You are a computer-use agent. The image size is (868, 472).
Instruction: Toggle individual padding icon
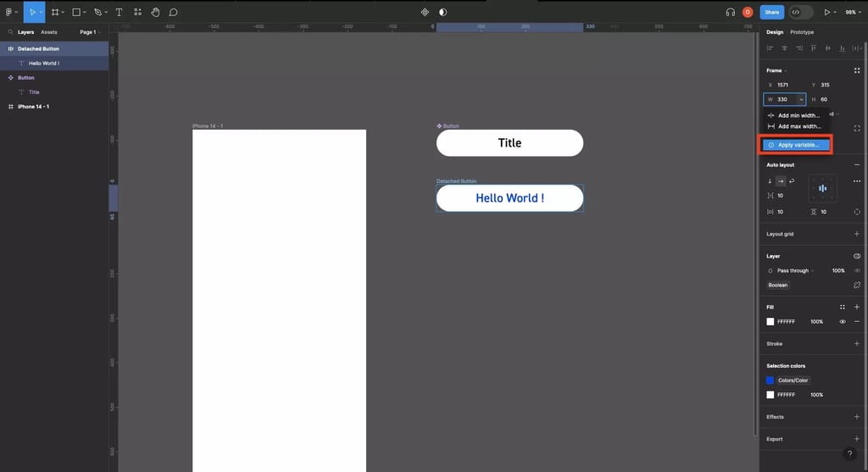[x=857, y=212]
